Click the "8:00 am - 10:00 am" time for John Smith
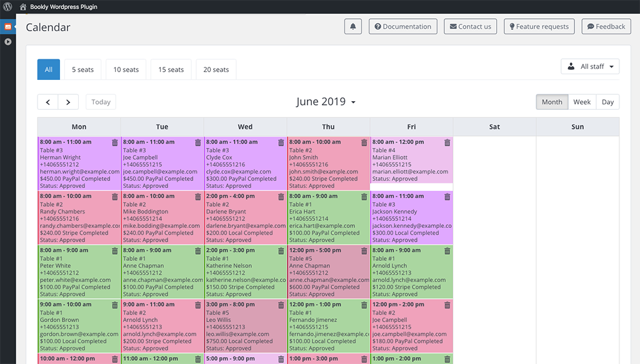The height and width of the screenshot is (364, 640). click(x=315, y=142)
